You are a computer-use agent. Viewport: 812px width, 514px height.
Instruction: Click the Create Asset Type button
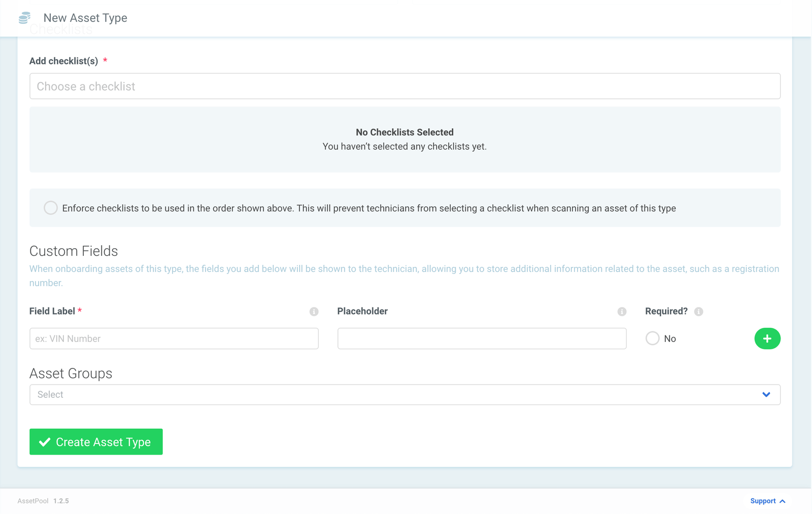coord(96,442)
